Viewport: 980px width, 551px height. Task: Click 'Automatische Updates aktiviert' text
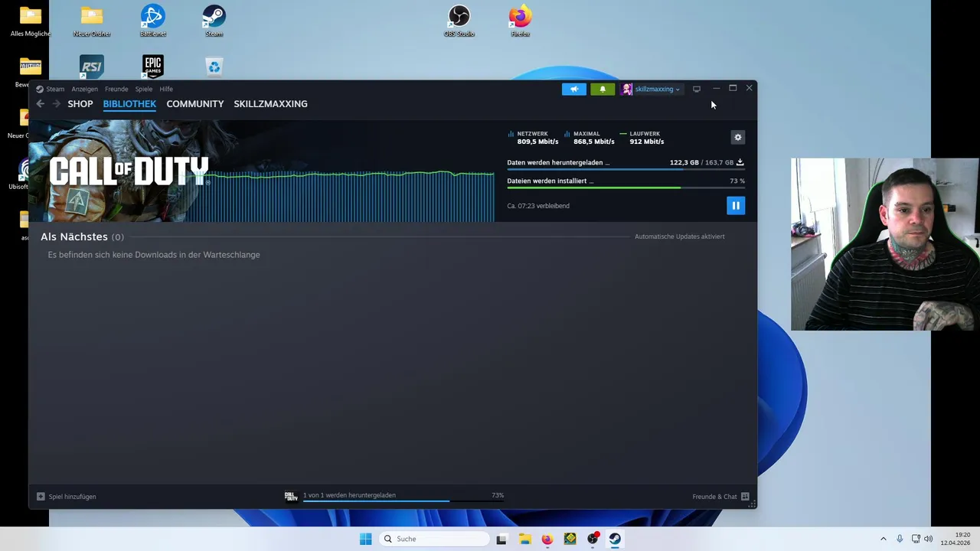click(x=679, y=236)
